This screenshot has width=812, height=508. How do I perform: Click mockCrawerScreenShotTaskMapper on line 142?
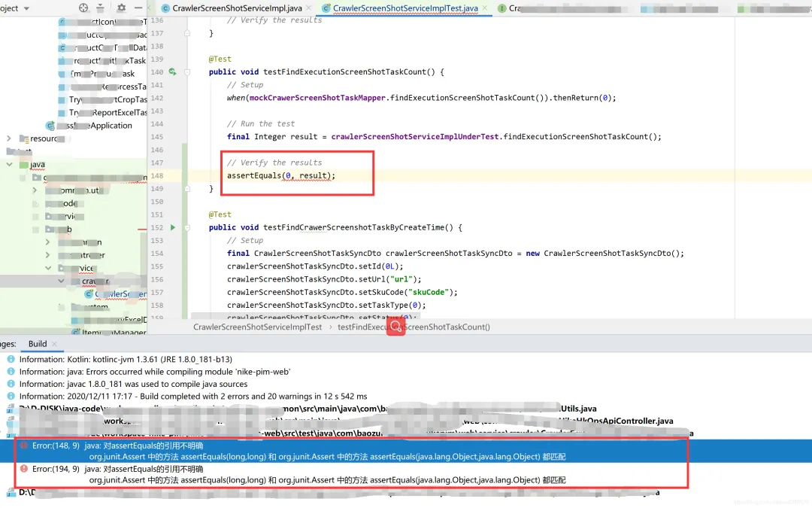pyautogui.click(x=317, y=98)
